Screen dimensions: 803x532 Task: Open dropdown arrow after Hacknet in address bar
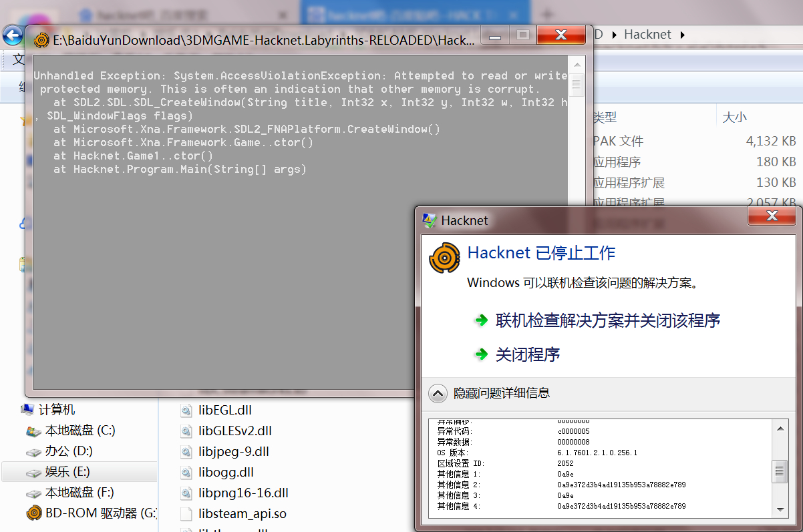(683, 35)
